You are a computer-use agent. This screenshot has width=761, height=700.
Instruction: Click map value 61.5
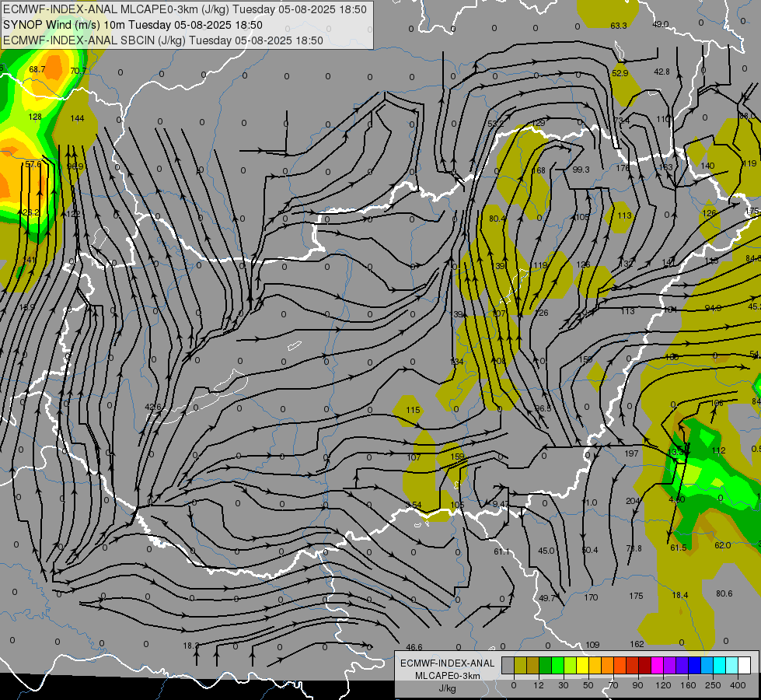pos(679,548)
